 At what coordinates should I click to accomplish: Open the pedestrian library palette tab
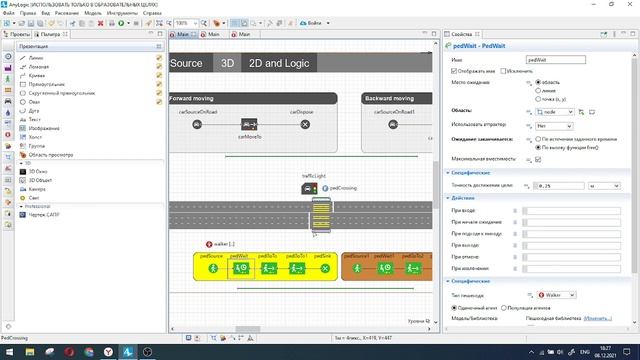(x=8, y=79)
